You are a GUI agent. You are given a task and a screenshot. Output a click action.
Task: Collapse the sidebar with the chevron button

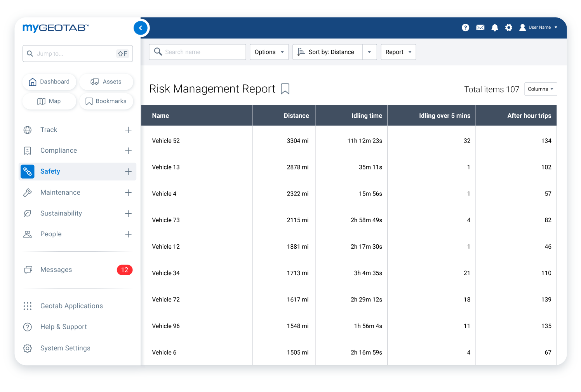click(x=141, y=28)
